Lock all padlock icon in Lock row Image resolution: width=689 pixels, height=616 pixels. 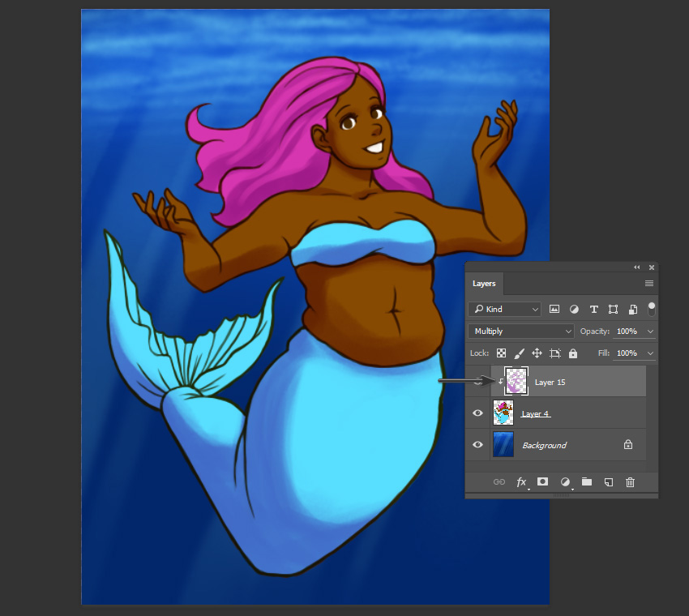(x=573, y=353)
